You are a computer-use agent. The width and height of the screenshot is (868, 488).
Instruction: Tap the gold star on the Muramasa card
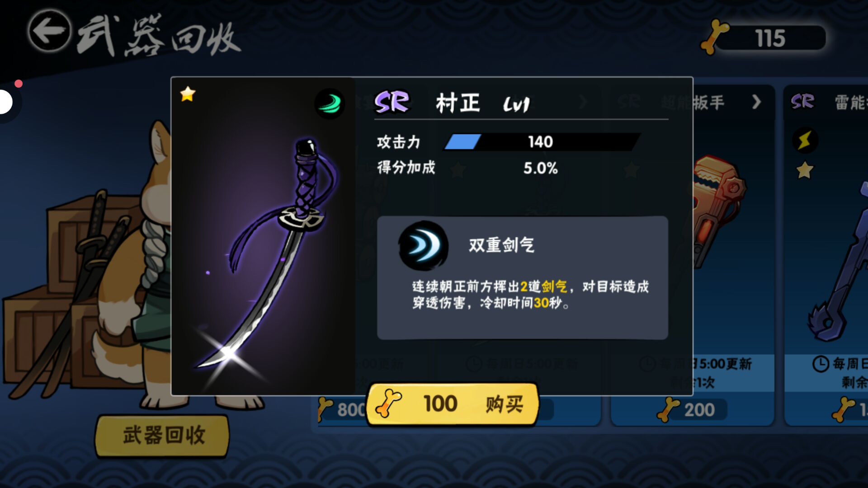(x=188, y=94)
